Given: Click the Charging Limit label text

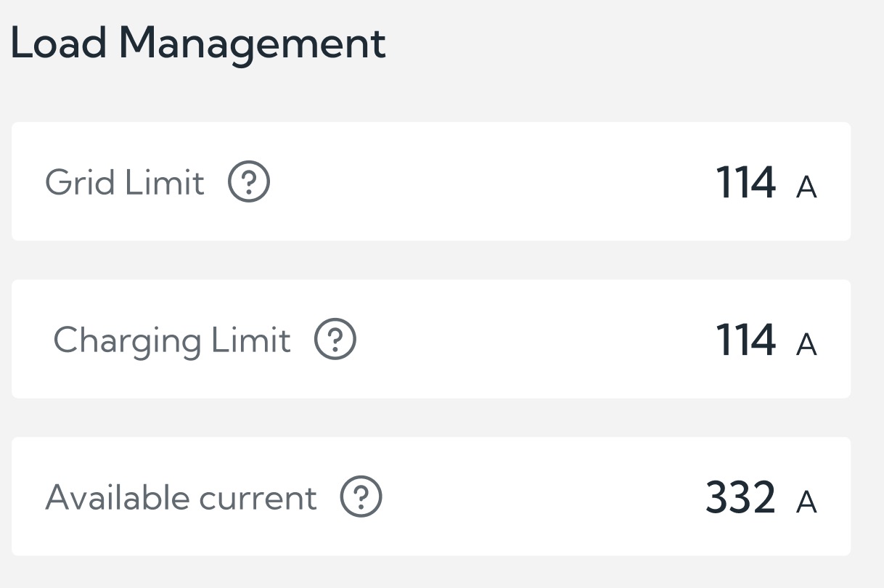Looking at the screenshot, I should (x=172, y=340).
